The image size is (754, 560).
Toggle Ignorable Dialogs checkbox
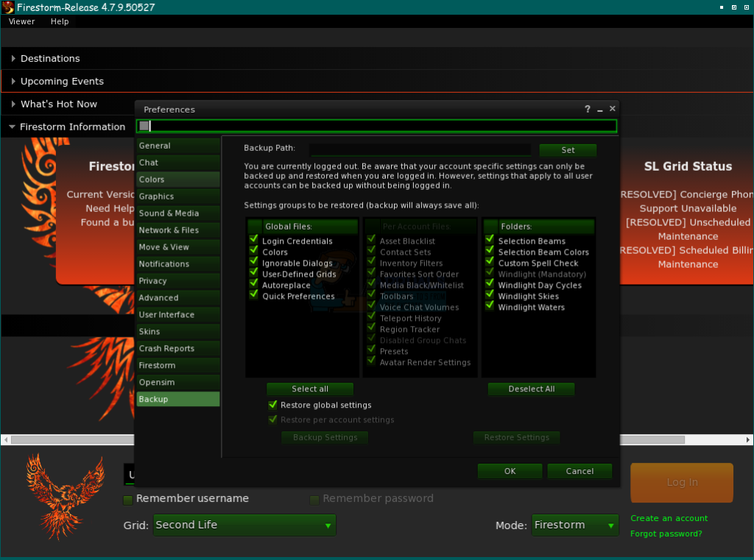(x=253, y=261)
